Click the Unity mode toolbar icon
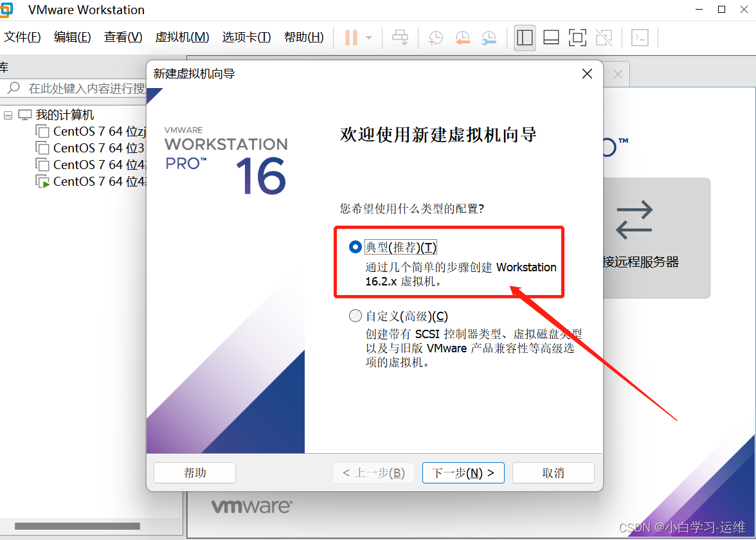 [x=604, y=37]
